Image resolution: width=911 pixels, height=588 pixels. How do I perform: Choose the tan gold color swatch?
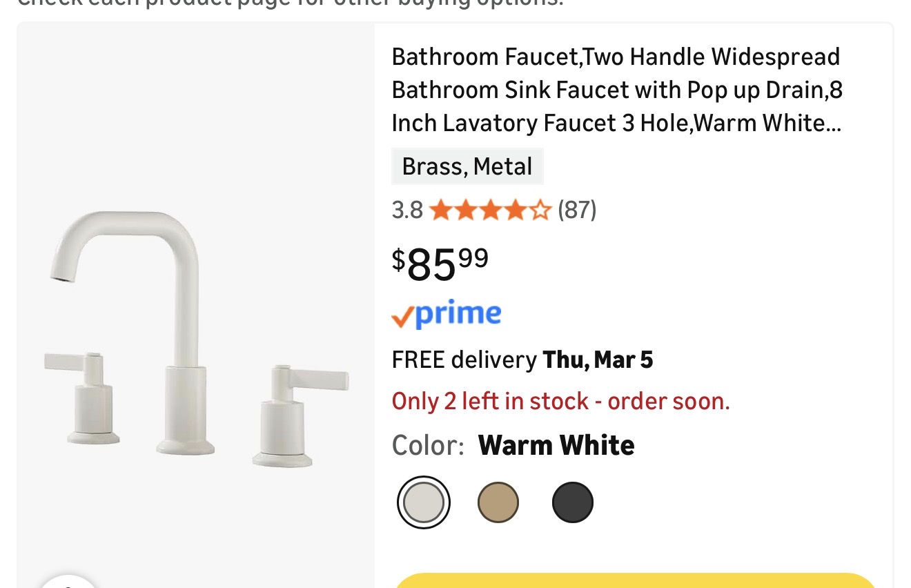pos(498,502)
